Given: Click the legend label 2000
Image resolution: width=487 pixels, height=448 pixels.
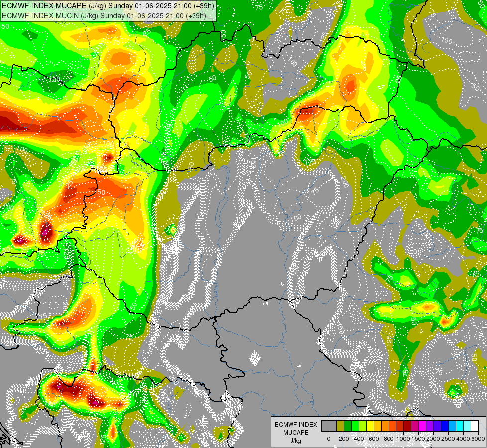Looking at the screenshot, I should point(433,439).
